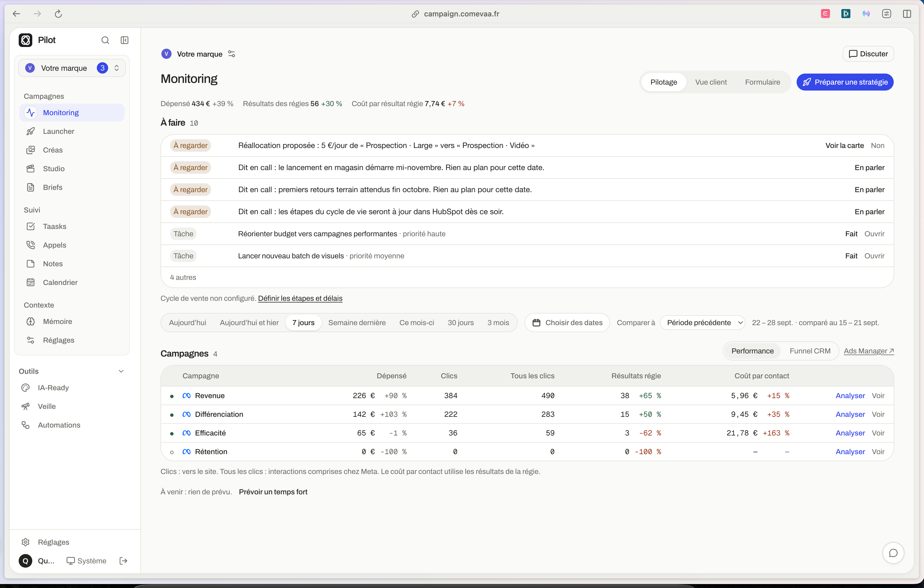
Task: Select the Pilotage view
Action: click(664, 82)
